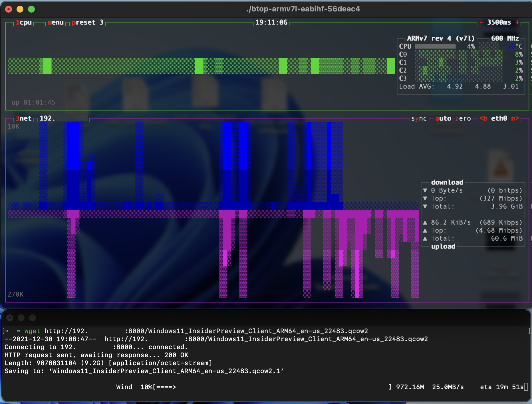Click the '-' to decrease the 3500ms update interval
This screenshot has height=404, width=532.
(x=481, y=22)
